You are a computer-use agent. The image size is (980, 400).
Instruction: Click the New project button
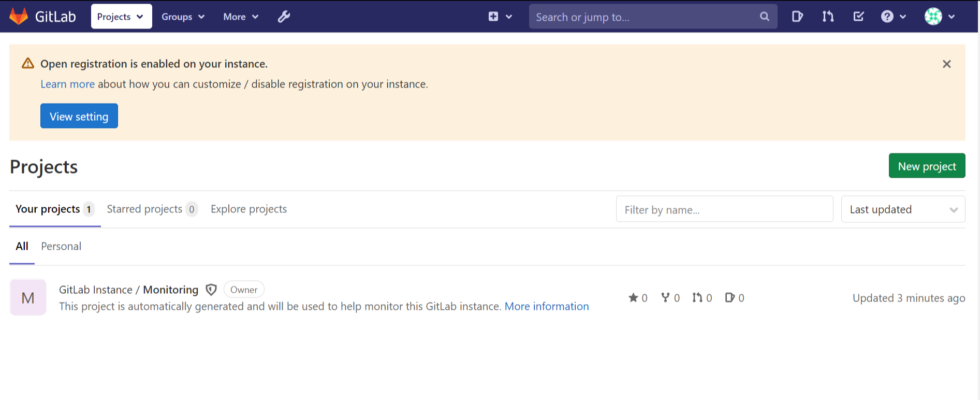pyautogui.click(x=927, y=166)
